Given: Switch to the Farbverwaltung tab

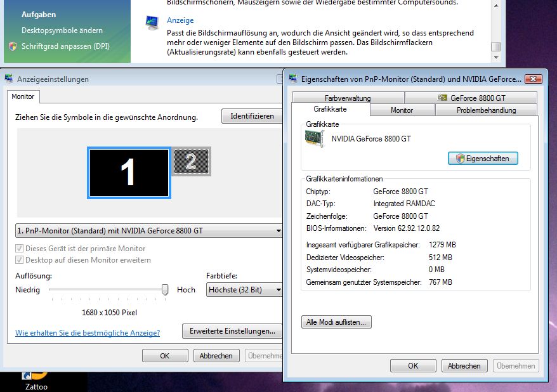Looking at the screenshot, I should pyautogui.click(x=347, y=98).
